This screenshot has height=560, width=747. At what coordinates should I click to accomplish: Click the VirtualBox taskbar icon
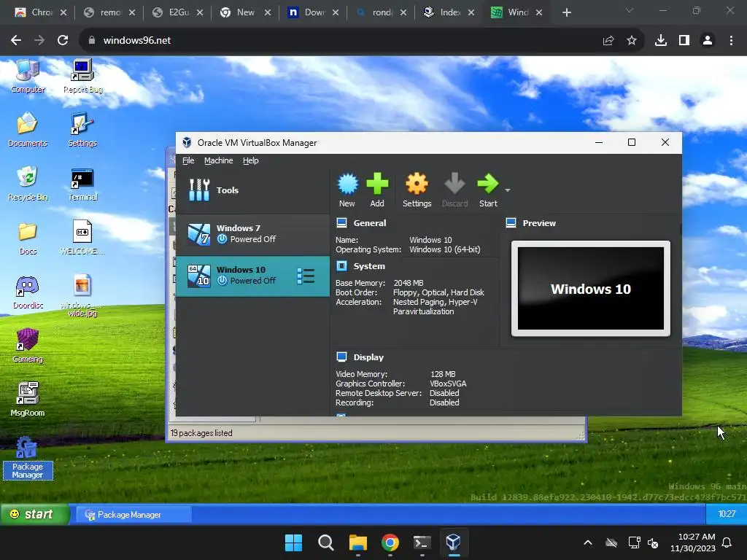(454, 542)
